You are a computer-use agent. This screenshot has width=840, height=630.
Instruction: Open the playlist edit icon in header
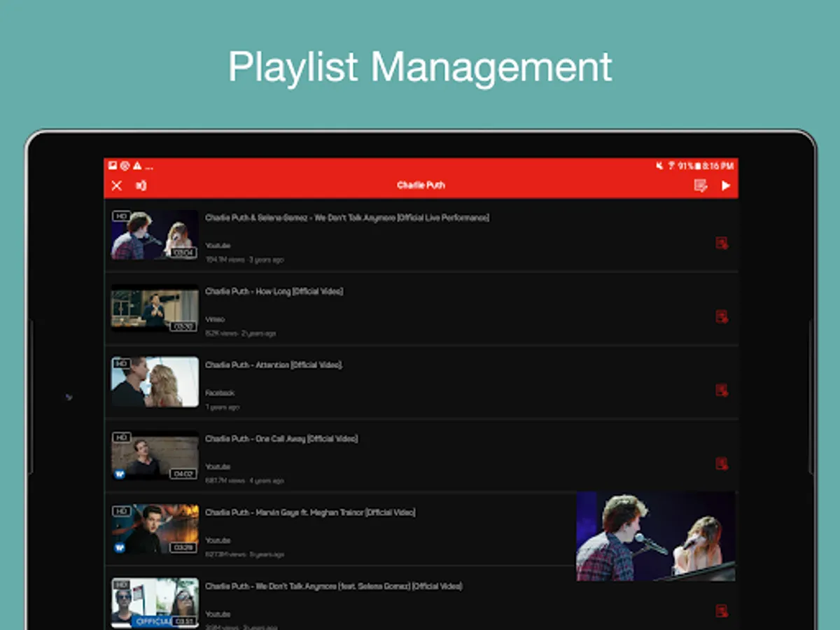tap(700, 185)
